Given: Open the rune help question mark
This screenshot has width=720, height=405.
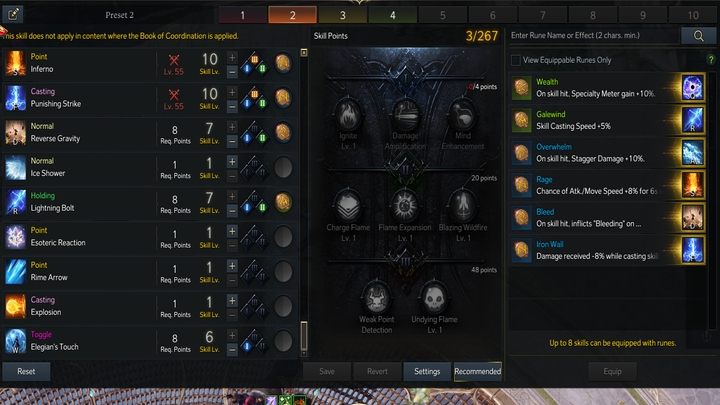Looking at the screenshot, I should tap(711, 60).
